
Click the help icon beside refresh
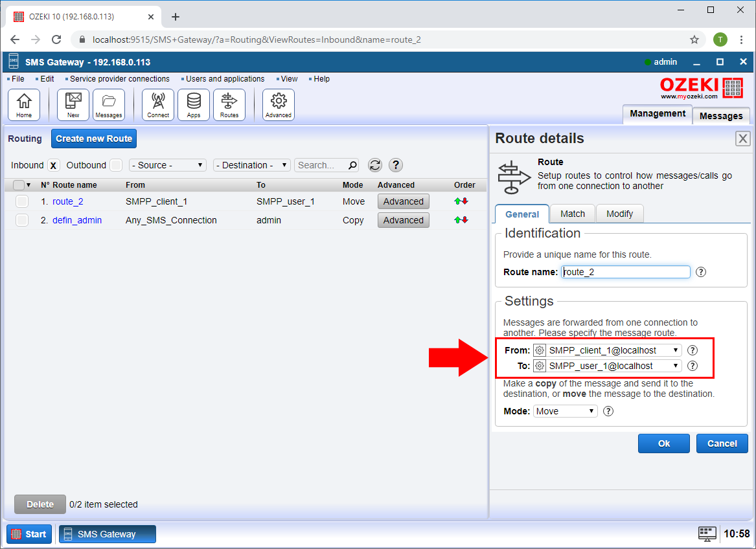tap(396, 165)
